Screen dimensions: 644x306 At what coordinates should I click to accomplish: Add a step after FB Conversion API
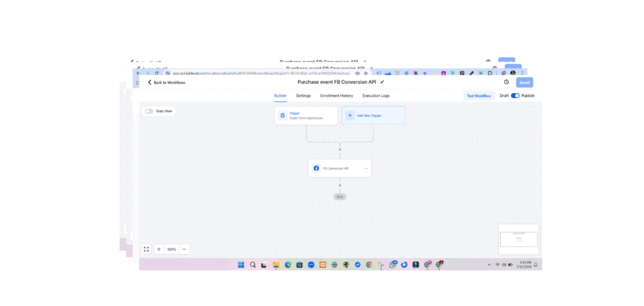tap(340, 185)
